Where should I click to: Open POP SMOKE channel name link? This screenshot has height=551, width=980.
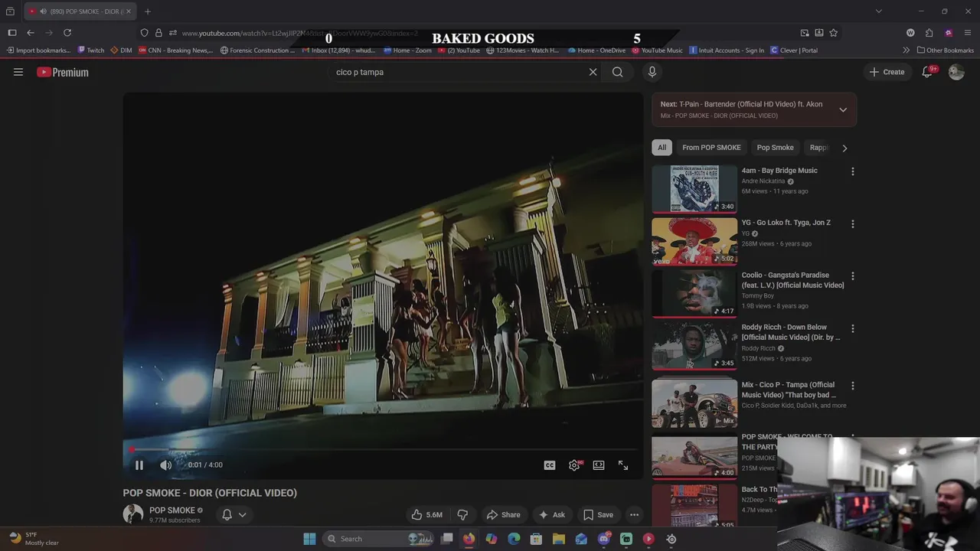172,510
